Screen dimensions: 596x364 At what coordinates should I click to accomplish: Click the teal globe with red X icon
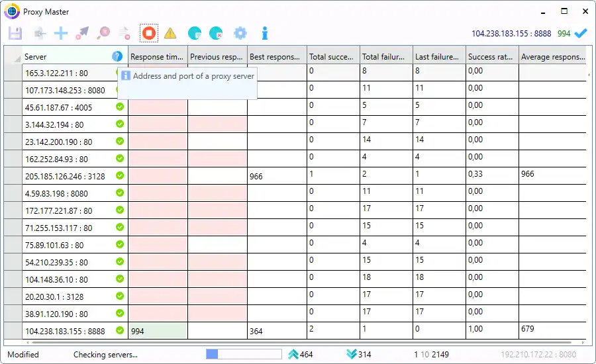216,34
